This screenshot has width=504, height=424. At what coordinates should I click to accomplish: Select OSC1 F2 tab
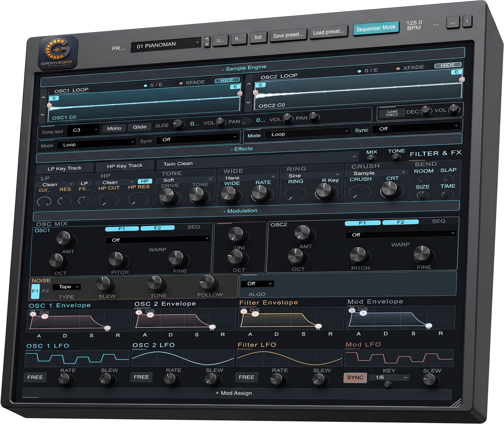pyautogui.click(x=157, y=228)
